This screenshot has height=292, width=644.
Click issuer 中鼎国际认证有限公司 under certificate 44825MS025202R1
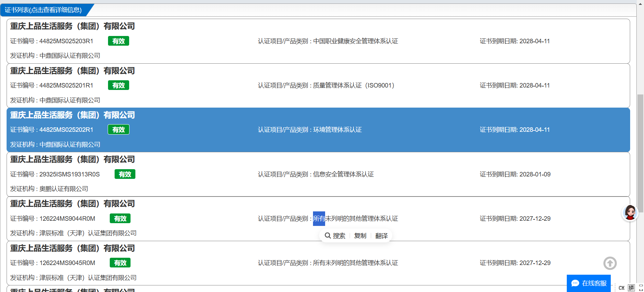[70, 145]
